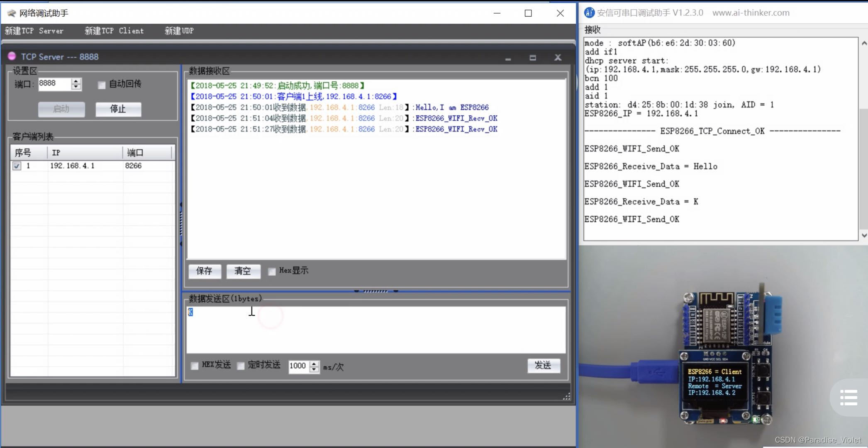The height and width of the screenshot is (448, 868).
Task: Click the 网络调试助手 application icon
Action: pyautogui.click(x=11, y=13)
